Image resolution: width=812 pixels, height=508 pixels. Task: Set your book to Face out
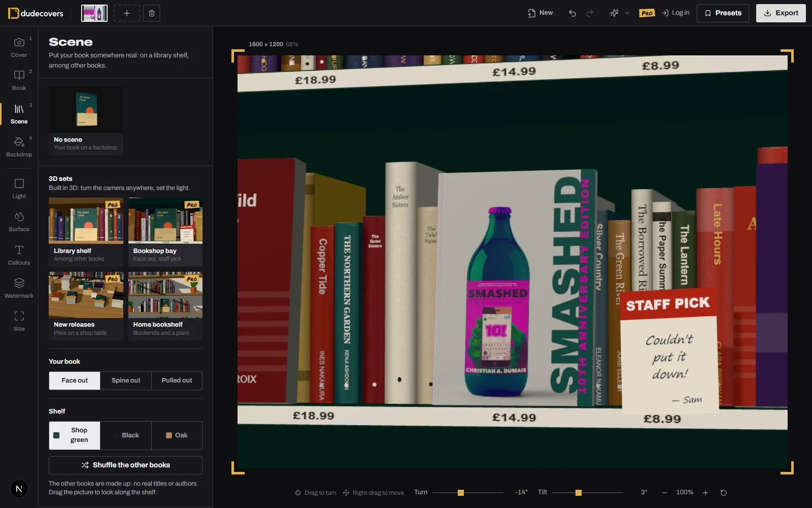click(x=75, y=380)
